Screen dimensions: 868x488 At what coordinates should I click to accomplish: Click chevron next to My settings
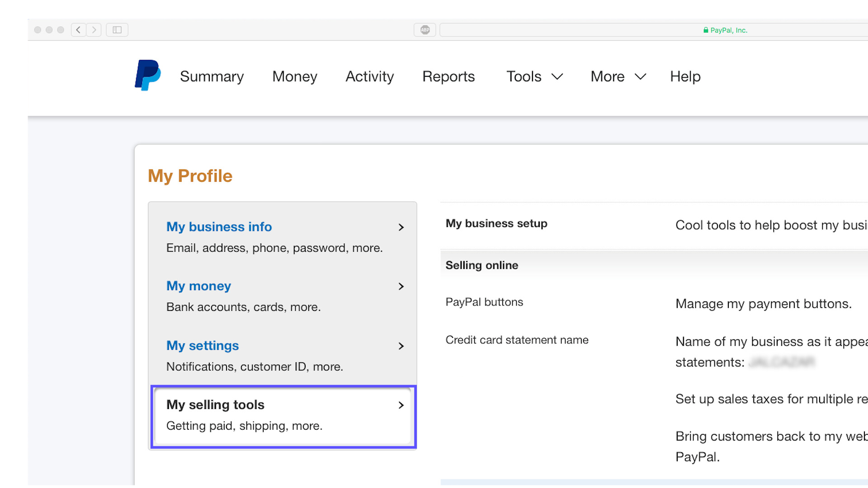401,346
